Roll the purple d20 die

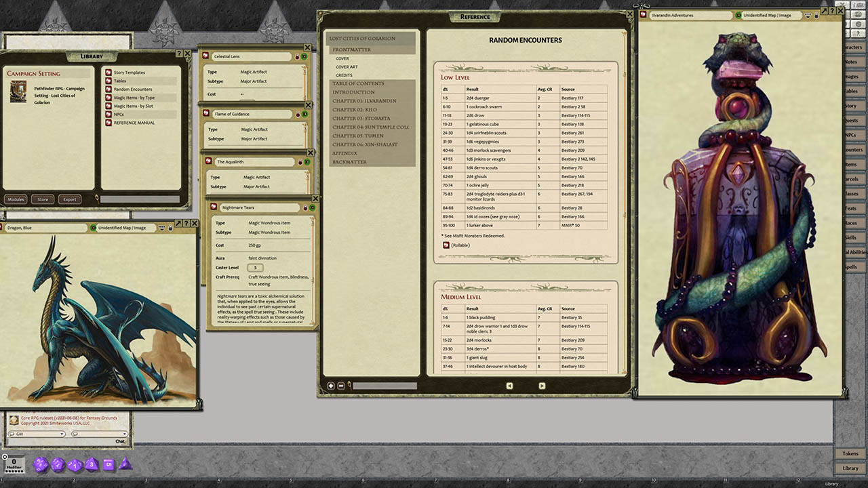(x=41, y=465)
